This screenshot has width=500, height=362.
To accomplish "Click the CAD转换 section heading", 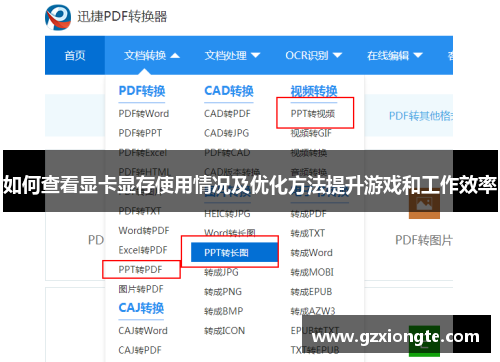I will (229, 91).
